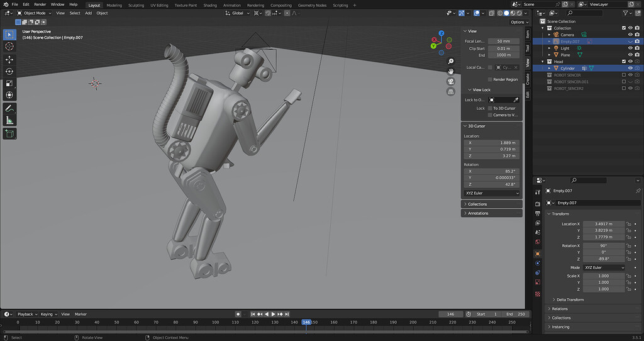Open the Tool properties tab icon
Image resolution: width=644 pixels, height=341 pixels.
538,193
